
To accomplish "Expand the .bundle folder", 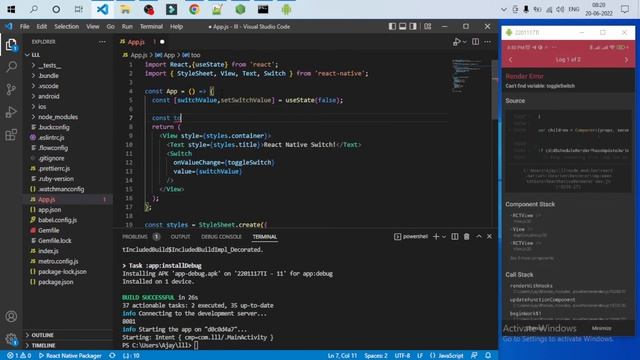I will (48, 76).
